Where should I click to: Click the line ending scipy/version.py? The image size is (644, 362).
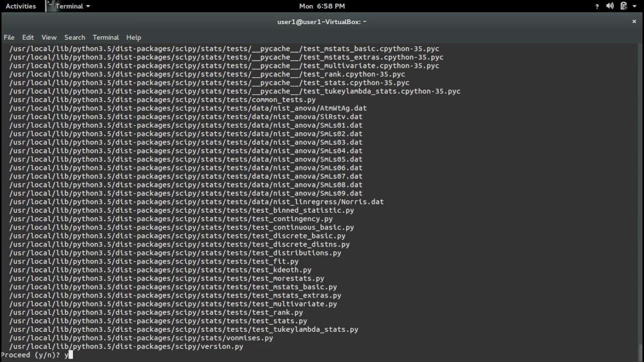coord(126,347)
